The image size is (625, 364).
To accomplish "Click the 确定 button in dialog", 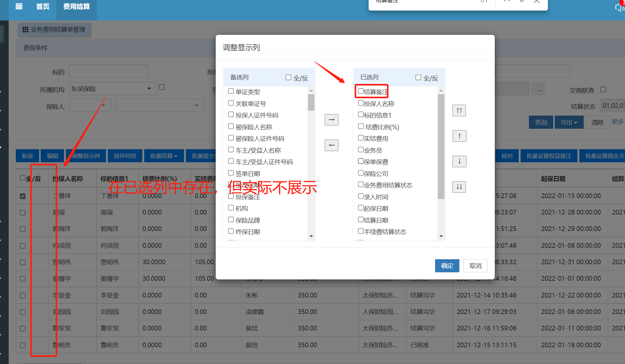I will pos(447,266).
